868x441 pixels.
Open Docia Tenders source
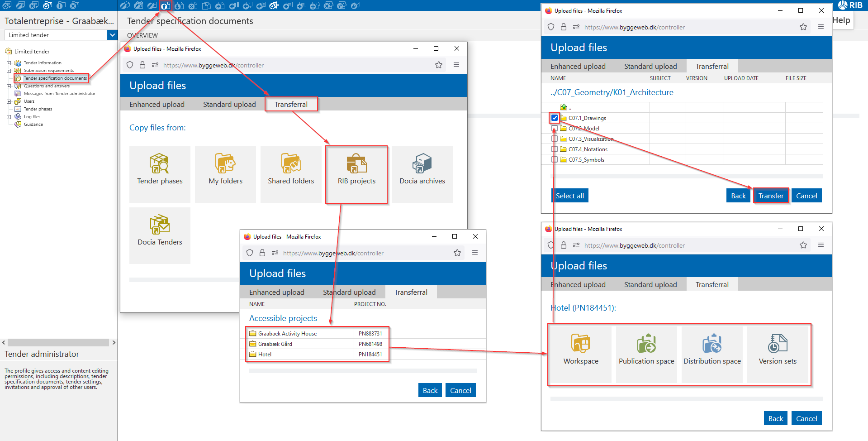(x=160, y=235)
